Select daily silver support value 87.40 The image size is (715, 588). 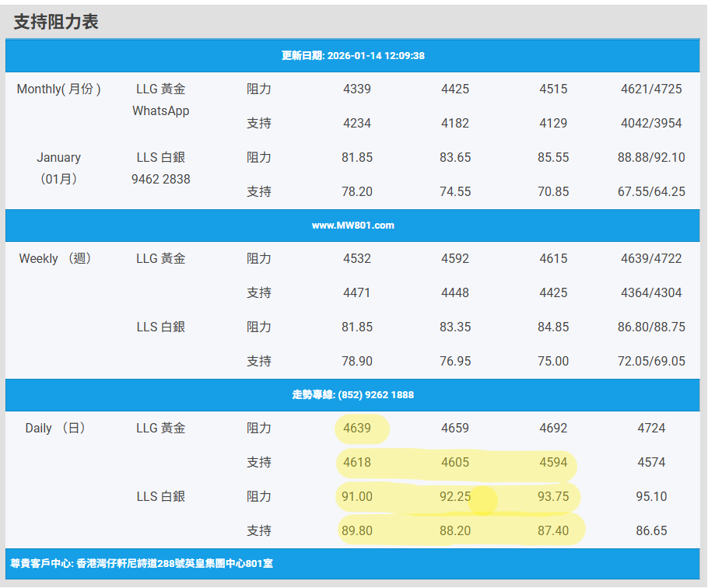tap(553, 530)
